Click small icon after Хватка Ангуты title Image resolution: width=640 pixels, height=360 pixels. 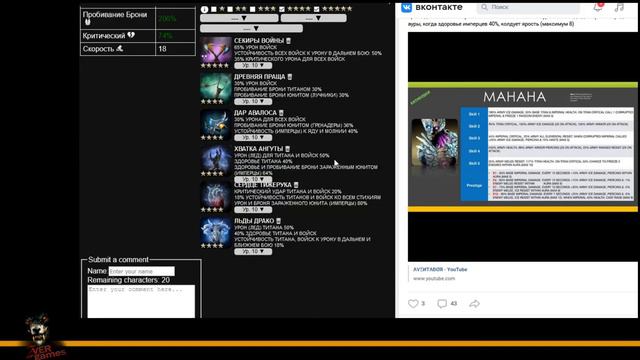[x=287, y=149]
